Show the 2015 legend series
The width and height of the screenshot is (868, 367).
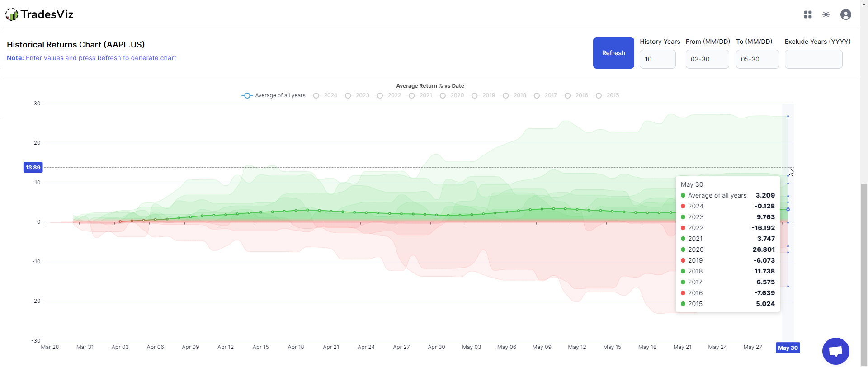pos(608,95)
